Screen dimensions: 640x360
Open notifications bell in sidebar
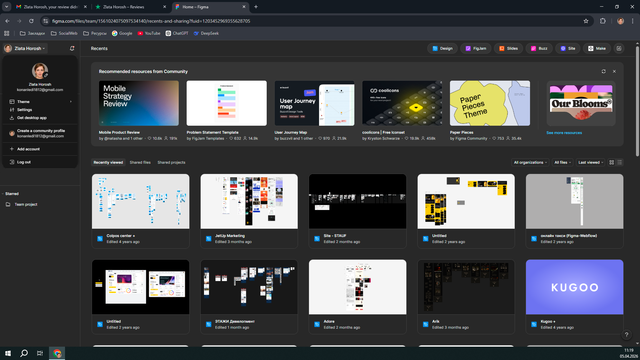click(72, 49)
